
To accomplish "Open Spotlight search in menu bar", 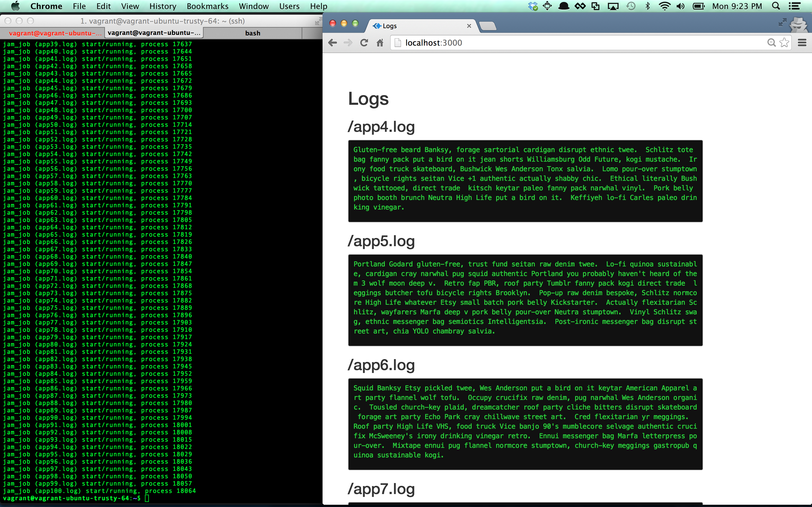I will (775, 6).
